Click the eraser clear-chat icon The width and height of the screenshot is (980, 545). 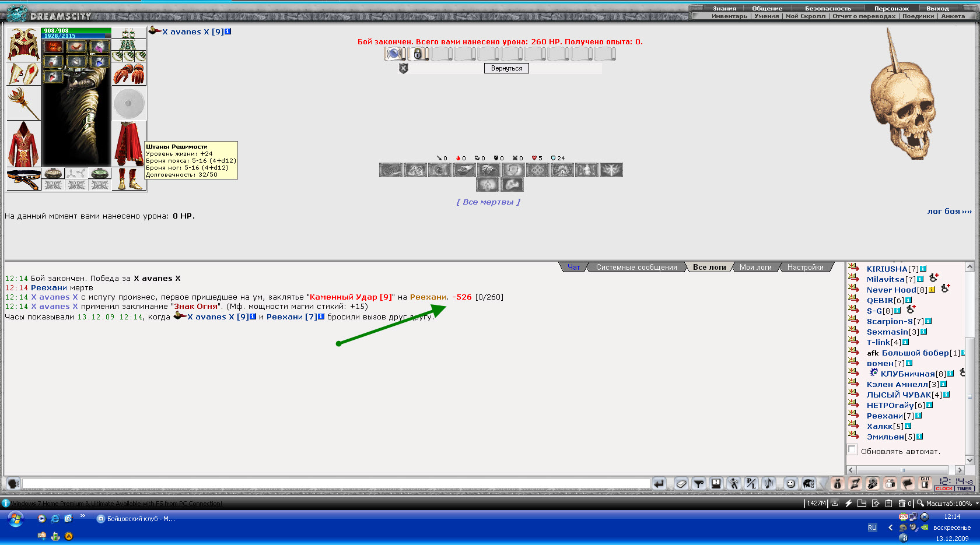[681, 483]
